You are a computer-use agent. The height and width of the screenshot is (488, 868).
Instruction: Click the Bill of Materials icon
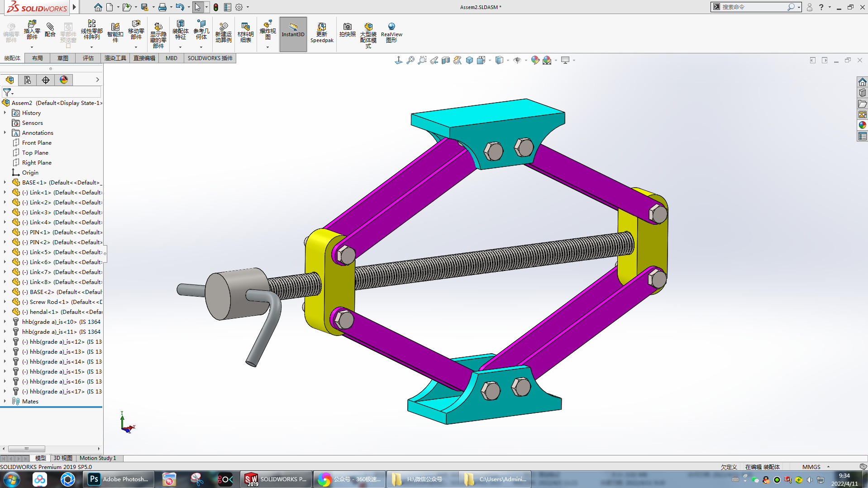pos(245,33)
